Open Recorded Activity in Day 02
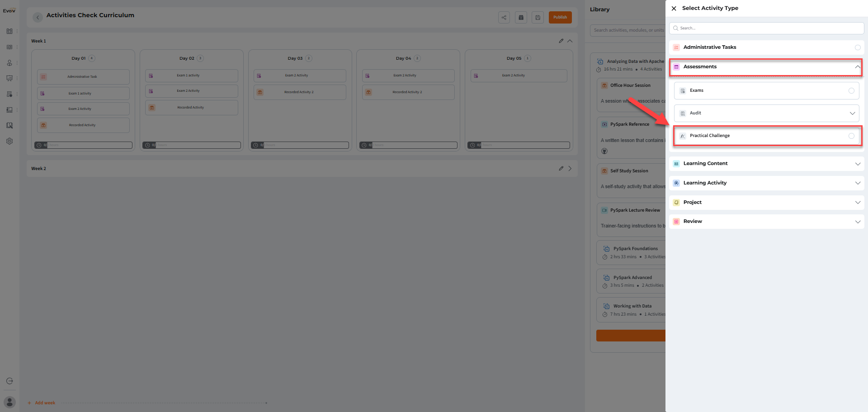868x412 pixels. point(192,108)
